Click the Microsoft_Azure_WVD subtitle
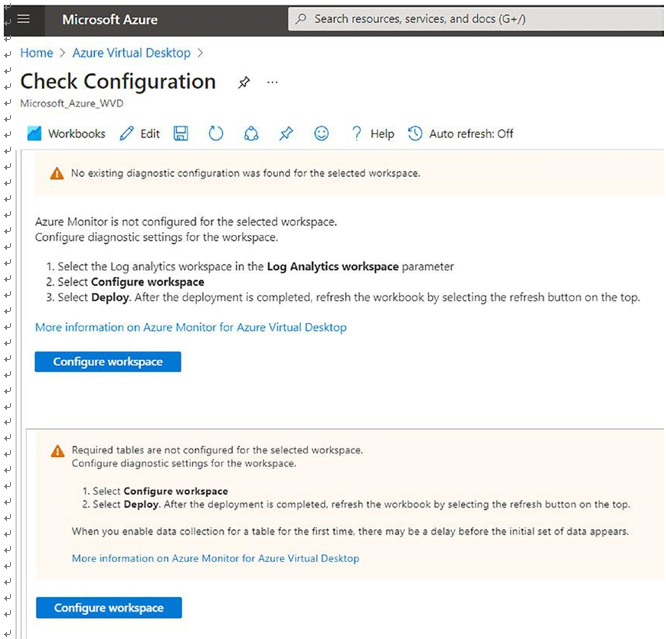This screenshot has width=666, height=639. click(x=72, y=103)
